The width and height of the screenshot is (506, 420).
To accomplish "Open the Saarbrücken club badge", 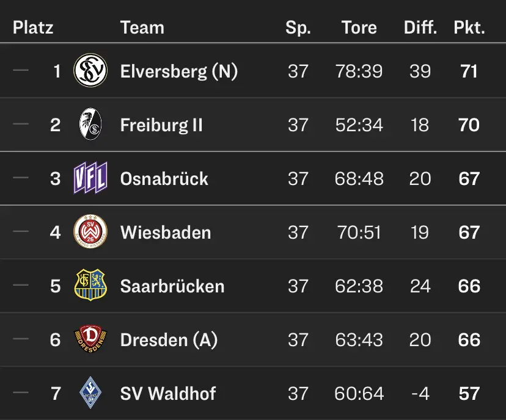I will click(90, 286).
